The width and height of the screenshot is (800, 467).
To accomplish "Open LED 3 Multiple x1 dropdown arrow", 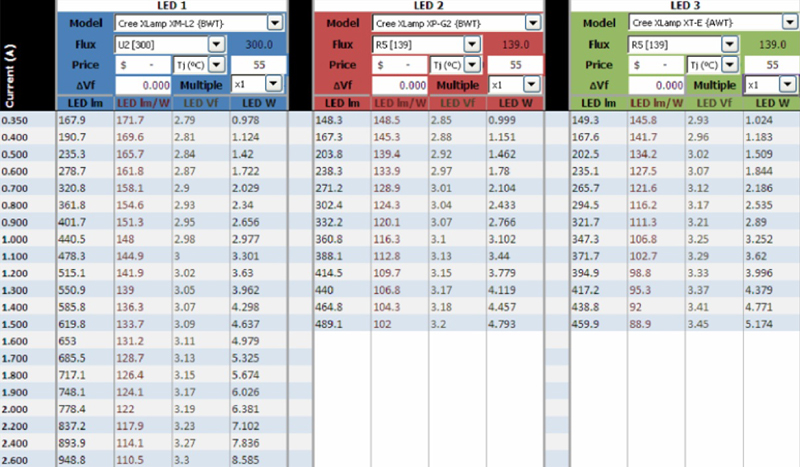I will click(788, 84).
